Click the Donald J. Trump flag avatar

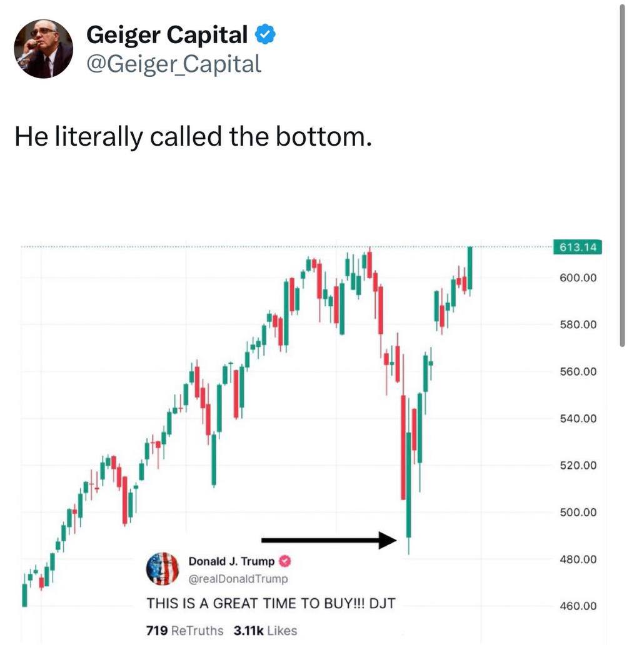[x=163, y=569]
